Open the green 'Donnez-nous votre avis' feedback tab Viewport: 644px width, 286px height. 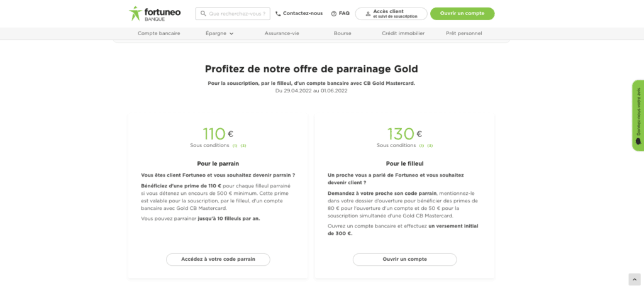[x=638, y=115]
